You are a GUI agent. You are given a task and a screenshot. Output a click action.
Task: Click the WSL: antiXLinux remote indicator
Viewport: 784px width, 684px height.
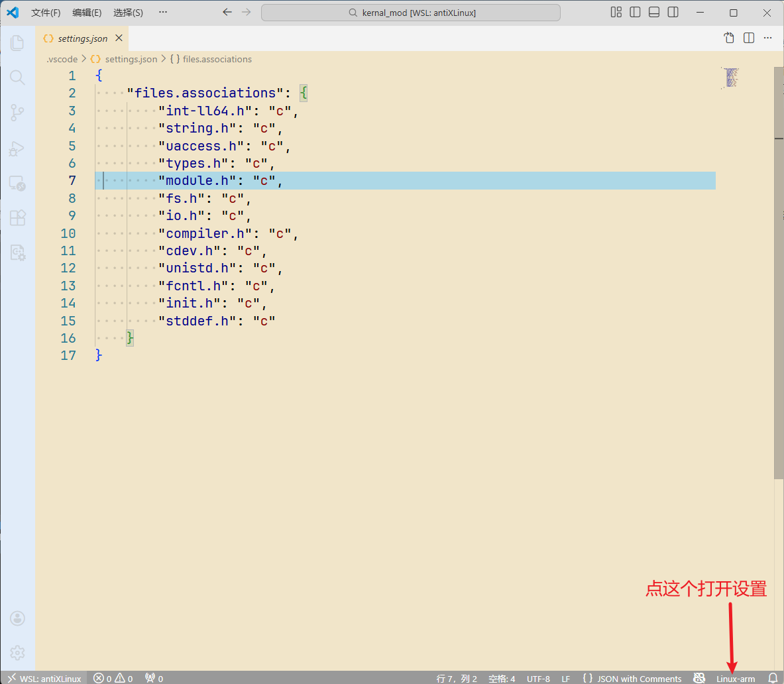coord(44,678)
